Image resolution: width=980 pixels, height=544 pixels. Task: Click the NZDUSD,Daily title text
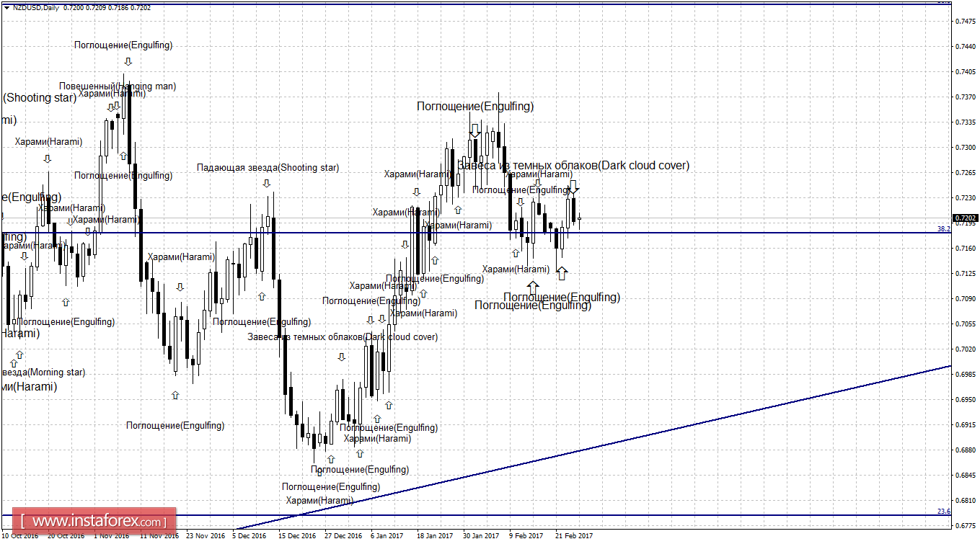click(x=36, y=7)
